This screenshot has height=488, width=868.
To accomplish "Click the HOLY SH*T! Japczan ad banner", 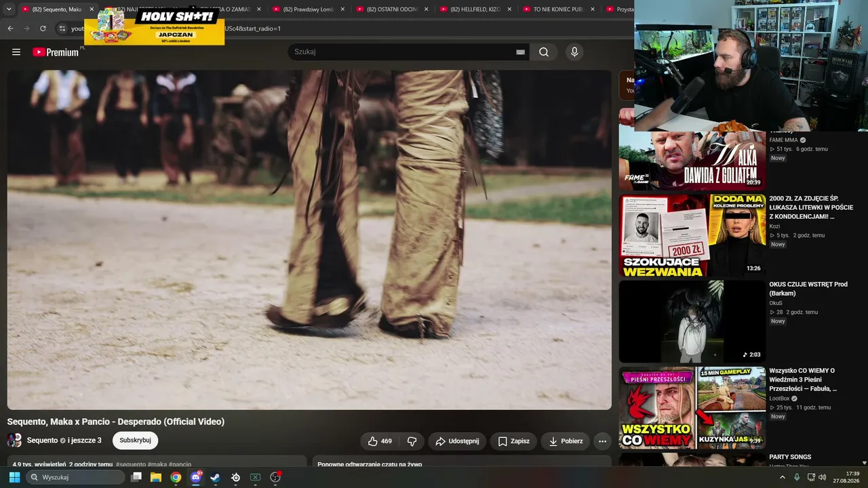I will (x=155, y=26).
